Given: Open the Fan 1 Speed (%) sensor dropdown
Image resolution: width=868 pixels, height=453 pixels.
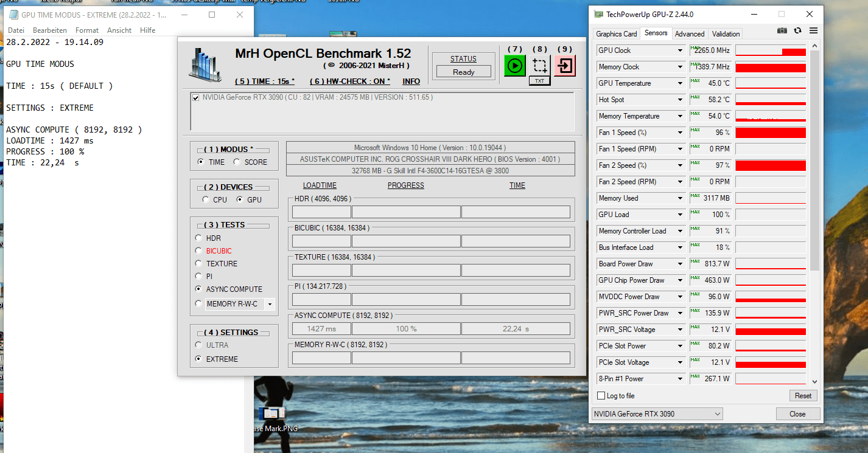Looking at the screenshot, I should pos(680,133).
